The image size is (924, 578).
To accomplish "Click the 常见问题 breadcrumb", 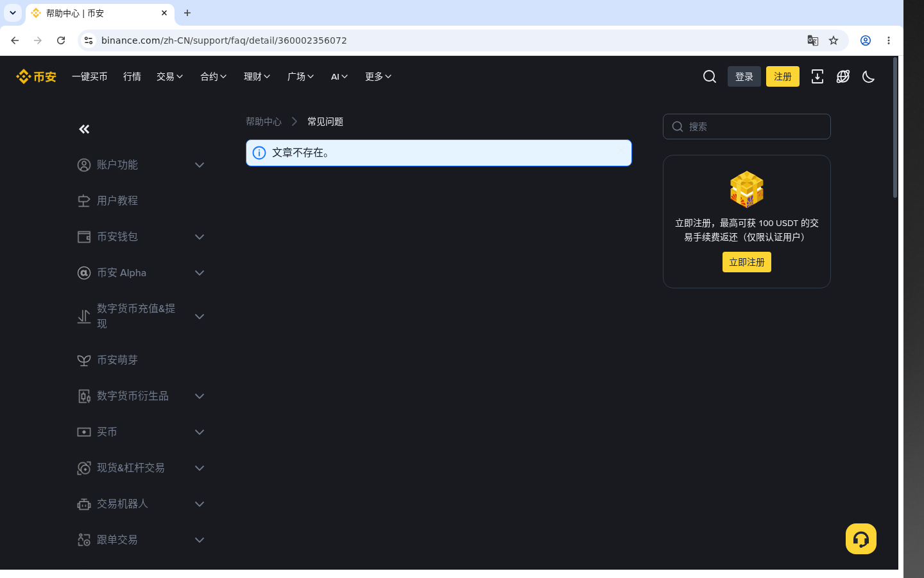I will [x=325, y=121].
